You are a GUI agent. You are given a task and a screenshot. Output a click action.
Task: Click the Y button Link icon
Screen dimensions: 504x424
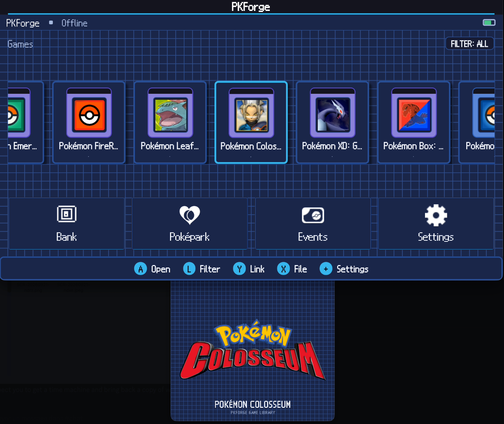(239, 269)
